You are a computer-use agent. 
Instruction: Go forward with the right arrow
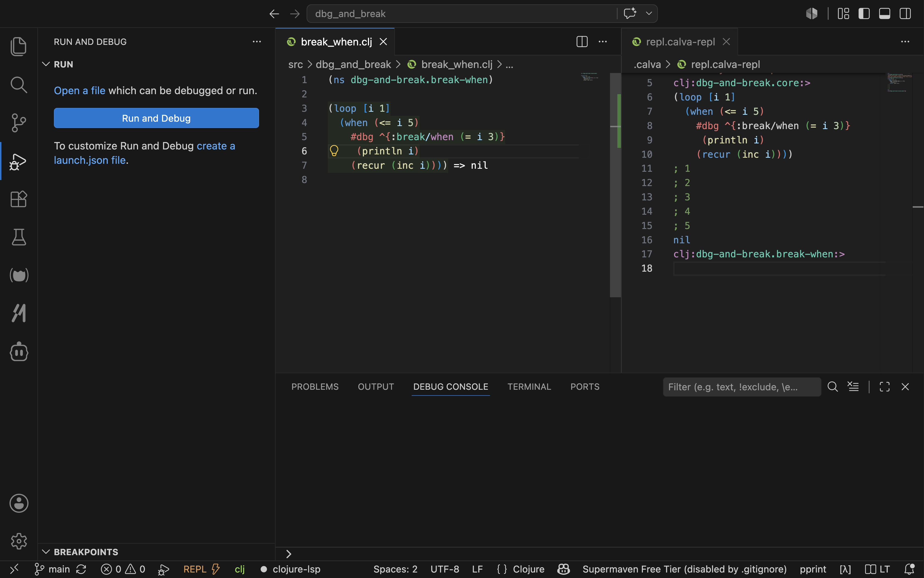pos(295,14)
